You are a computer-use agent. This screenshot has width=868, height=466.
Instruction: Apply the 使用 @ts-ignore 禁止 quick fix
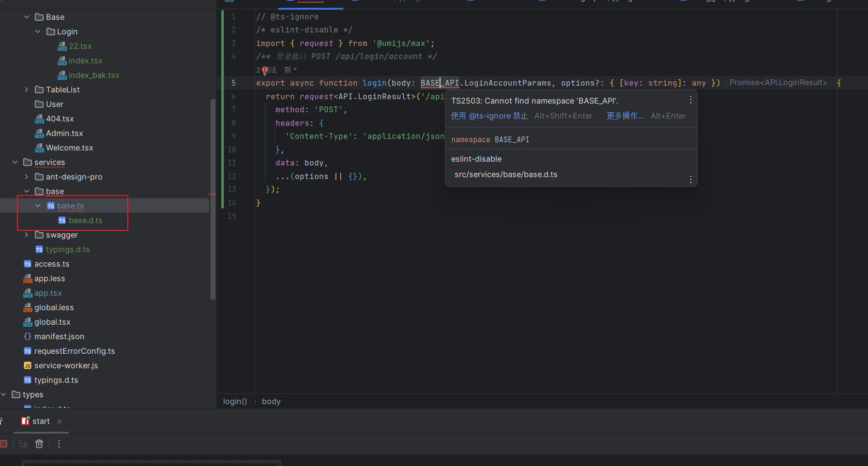pos(489,116)
